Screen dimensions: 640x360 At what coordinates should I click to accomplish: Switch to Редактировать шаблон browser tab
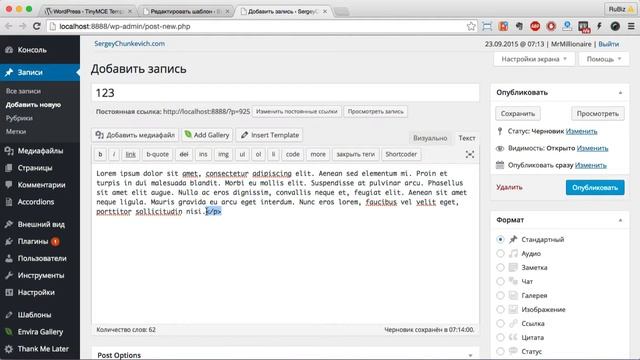pos(186,11)
